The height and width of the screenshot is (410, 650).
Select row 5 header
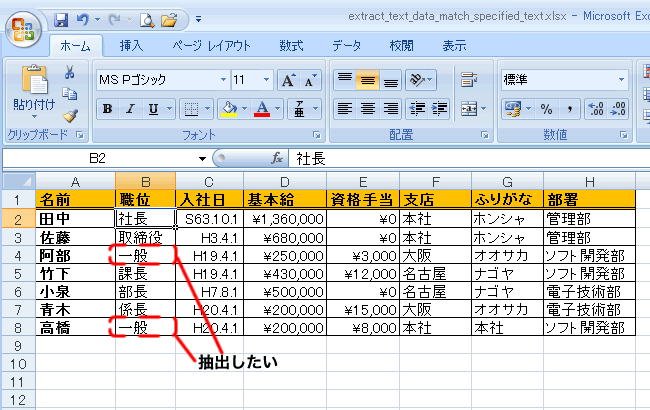[18, 274]
